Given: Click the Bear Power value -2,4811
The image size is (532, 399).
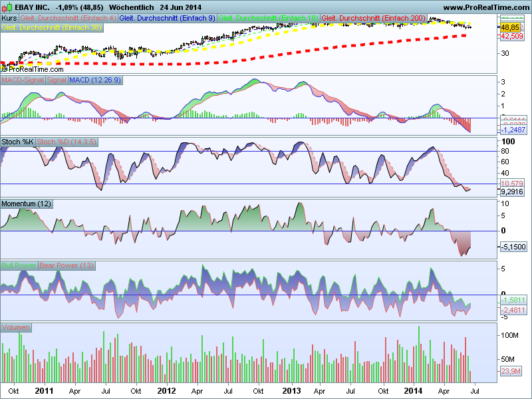Looking at the screenshot, I should [x=513, y=310].
